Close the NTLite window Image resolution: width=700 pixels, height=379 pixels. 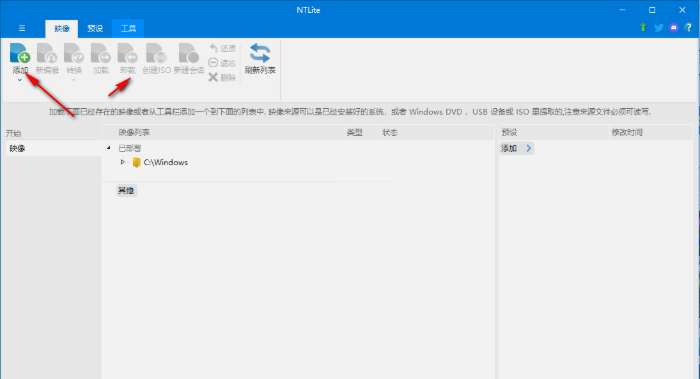coord(682,10)
